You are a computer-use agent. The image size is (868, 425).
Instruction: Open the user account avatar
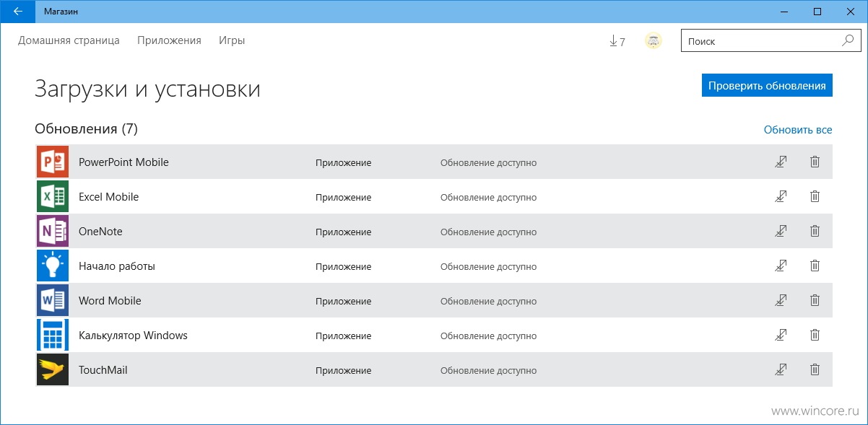point(654,41)
